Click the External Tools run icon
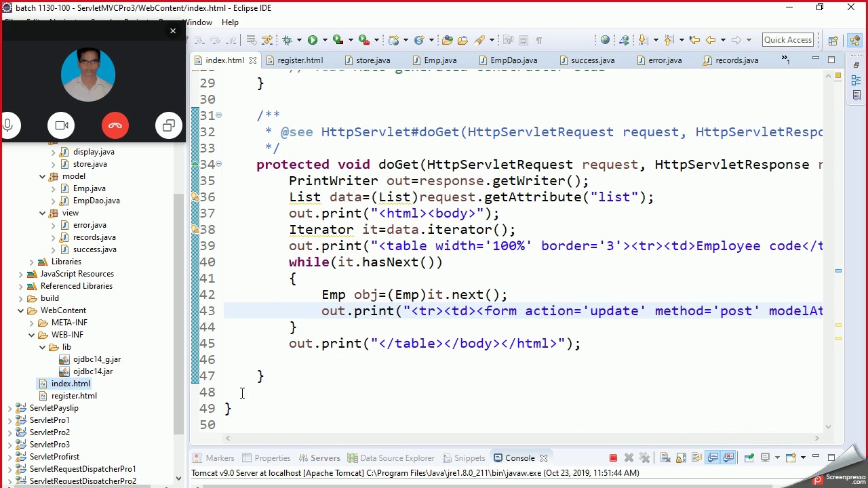This screenshot has width=868, height=488. (x=363, y=40)
